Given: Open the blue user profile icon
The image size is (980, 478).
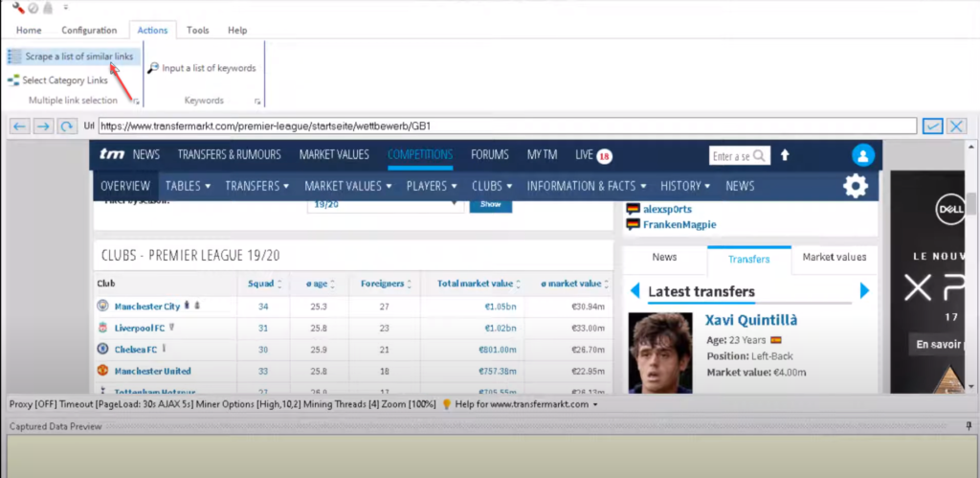Looking at the screenshot, I should pyautogui.click(x=863, y=155).
